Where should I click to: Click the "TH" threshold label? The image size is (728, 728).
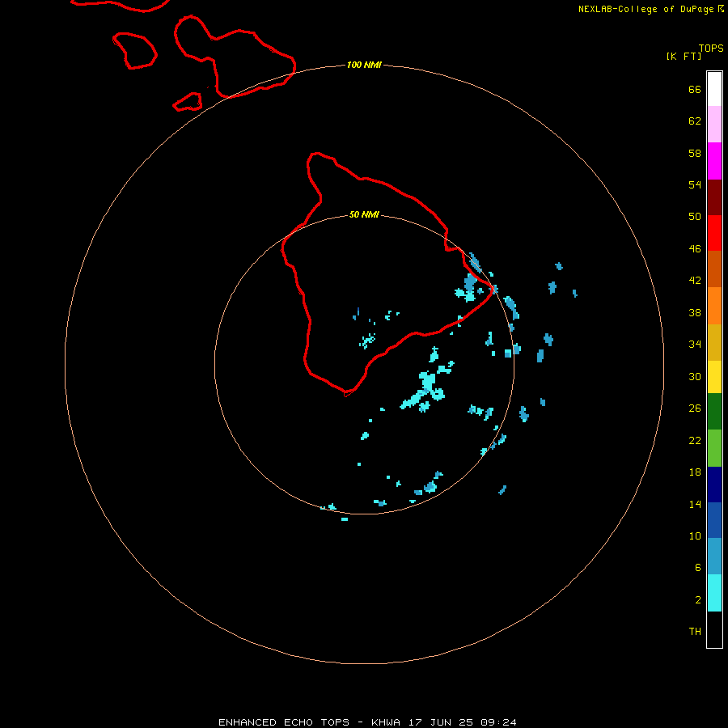click(695, 632)
